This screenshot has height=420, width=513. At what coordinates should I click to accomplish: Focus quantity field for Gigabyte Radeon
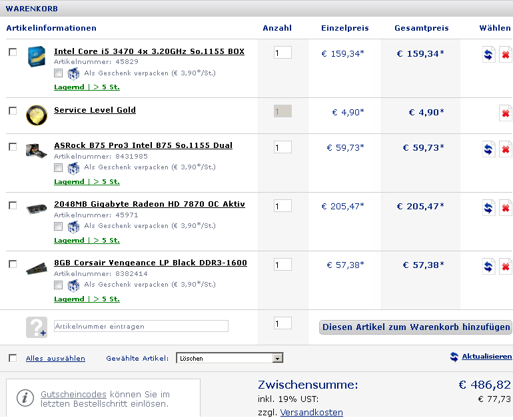pos(282,206)
